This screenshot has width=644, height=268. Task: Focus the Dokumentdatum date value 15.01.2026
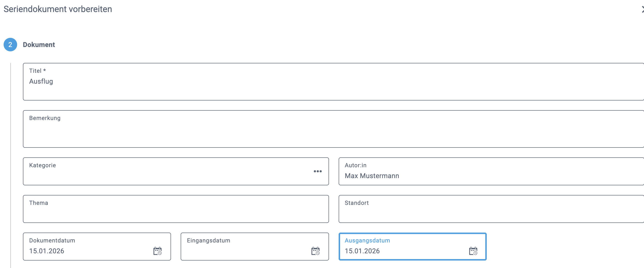pyautogui.click(x=47, y=251)
